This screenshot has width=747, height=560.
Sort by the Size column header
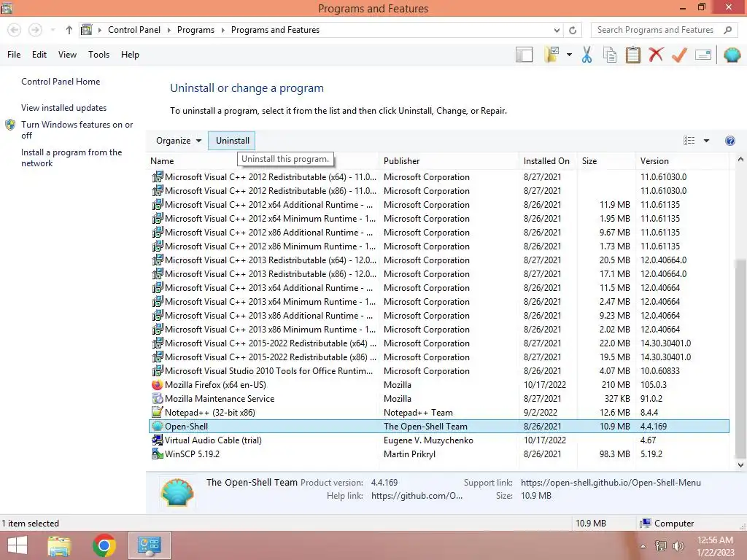(x=589, y=161)
